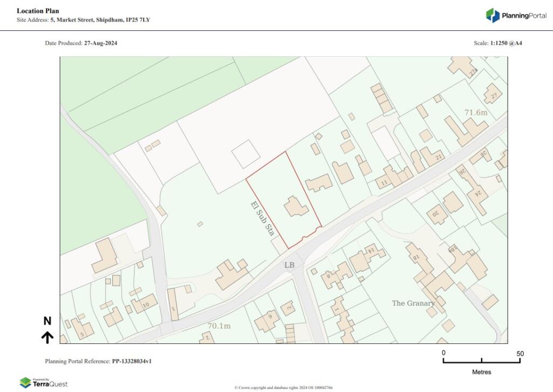The image size is (553, 392).
Task: Click the LB label on the road
Action: (289, 265)
